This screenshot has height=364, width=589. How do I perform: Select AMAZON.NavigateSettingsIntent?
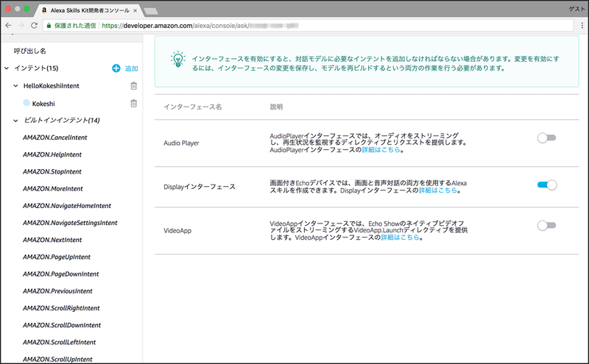70,223
